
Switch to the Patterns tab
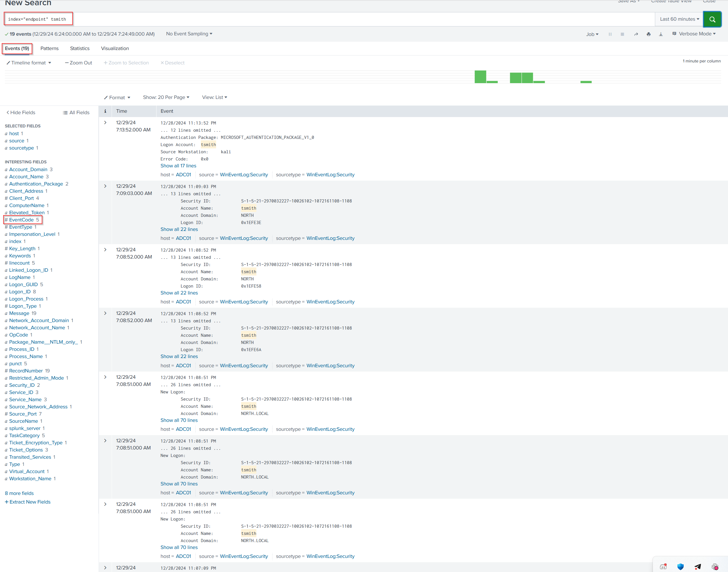49,48
